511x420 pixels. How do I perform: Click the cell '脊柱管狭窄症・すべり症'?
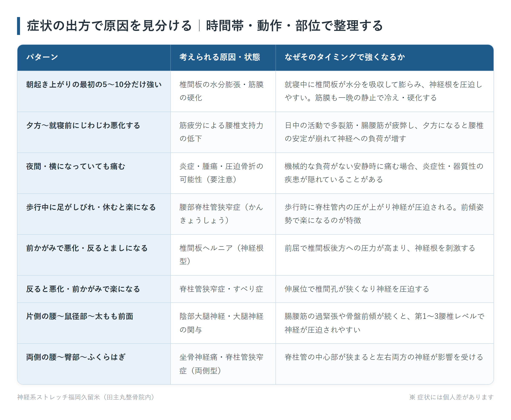click(x=223, y=289)
